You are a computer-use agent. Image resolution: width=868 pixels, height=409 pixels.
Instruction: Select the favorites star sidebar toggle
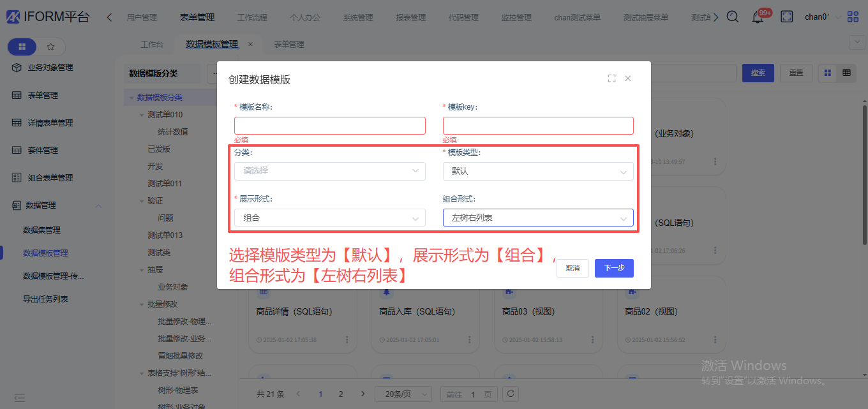(x=50, y=47)
